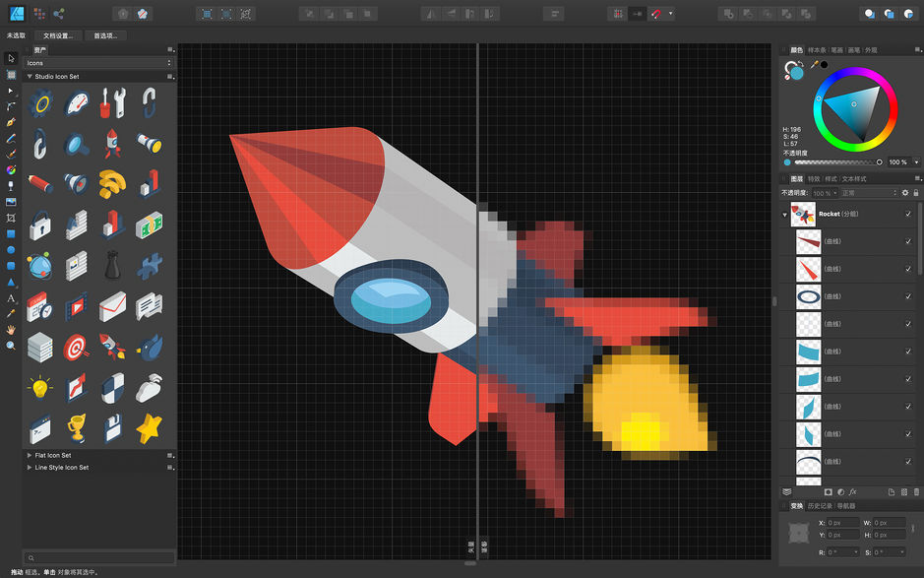Image resolution: width=924 pixels, height=578 pixels.
Task: Click the Add Layer page icon
Action: pyautogui.click(x=892, y=492)
